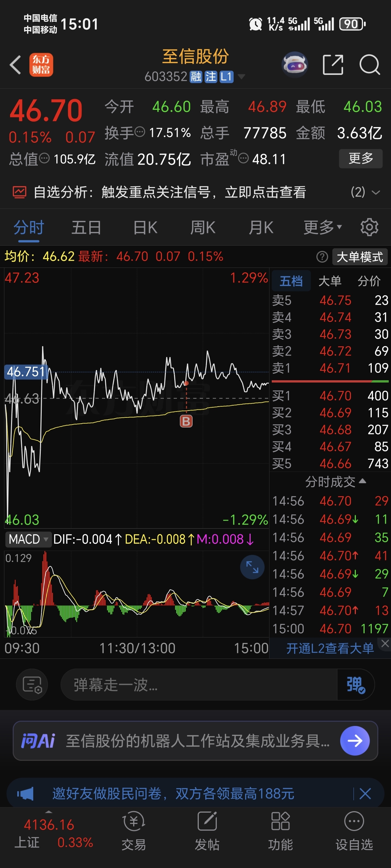Expand the 上证 index bar arrow

[49, 812]
